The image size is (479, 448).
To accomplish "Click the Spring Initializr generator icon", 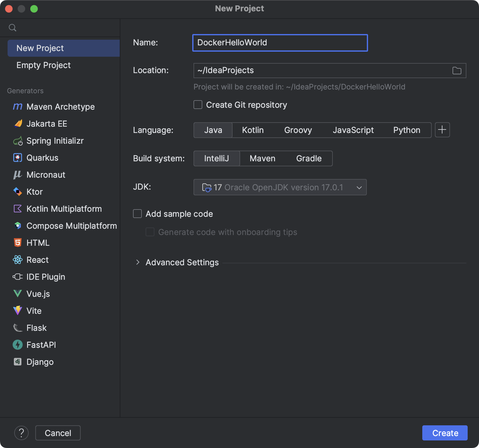I will coord(18,141).
